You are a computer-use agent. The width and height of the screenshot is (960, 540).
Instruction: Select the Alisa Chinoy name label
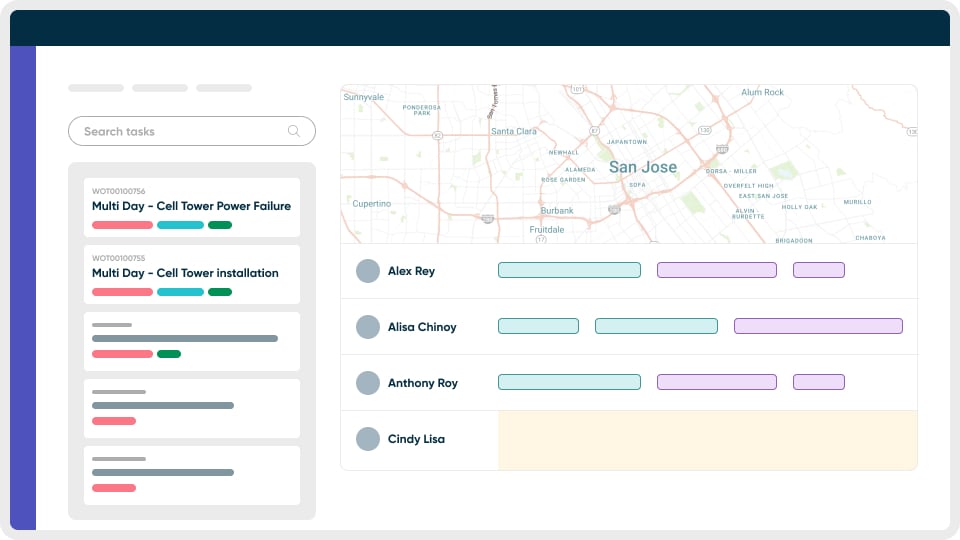(x=422, y=327)
